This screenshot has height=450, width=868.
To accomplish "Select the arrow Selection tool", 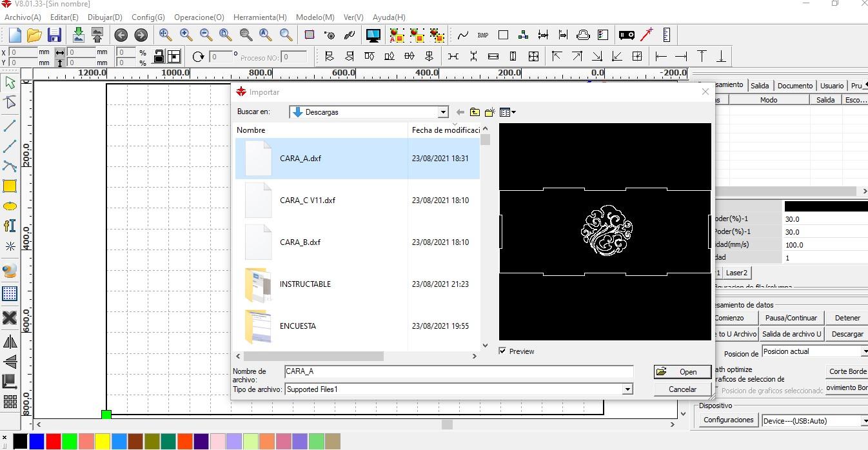I will tap(10, 83).
